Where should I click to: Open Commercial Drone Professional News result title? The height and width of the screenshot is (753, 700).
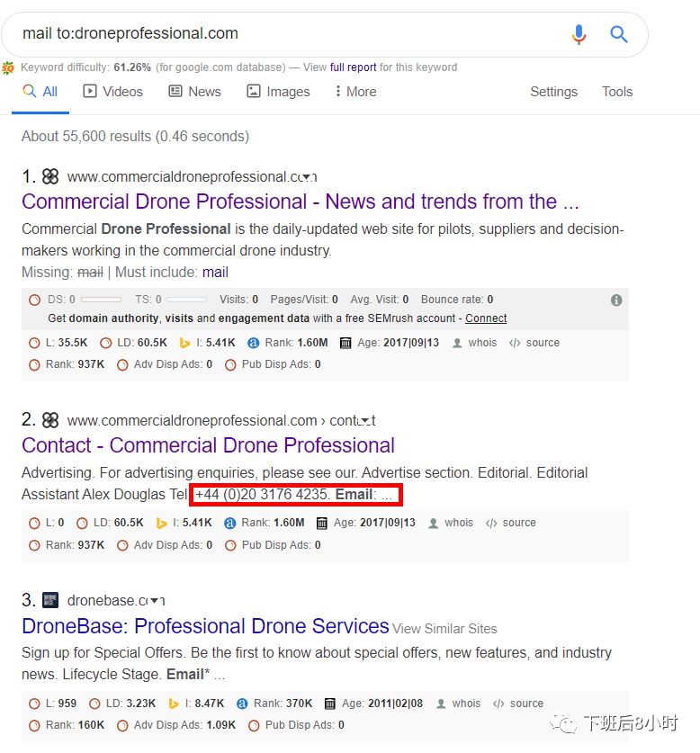301,202
